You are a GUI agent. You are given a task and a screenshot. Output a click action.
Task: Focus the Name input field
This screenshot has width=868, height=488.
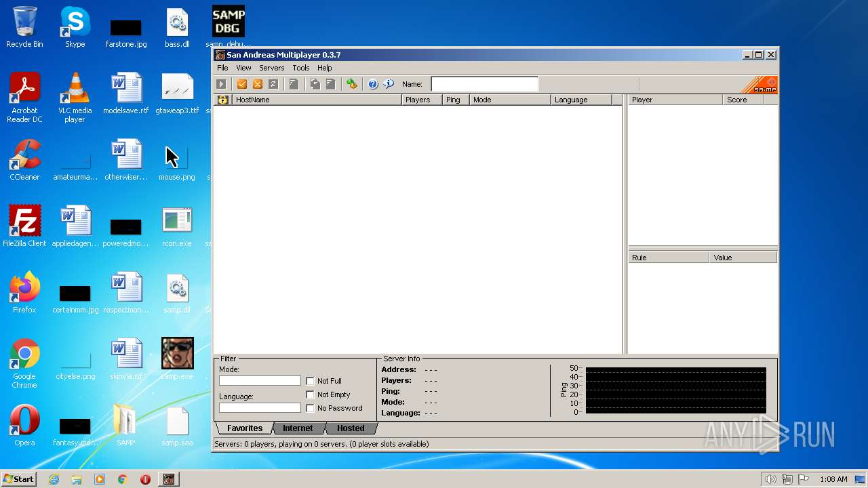[485, 84]
